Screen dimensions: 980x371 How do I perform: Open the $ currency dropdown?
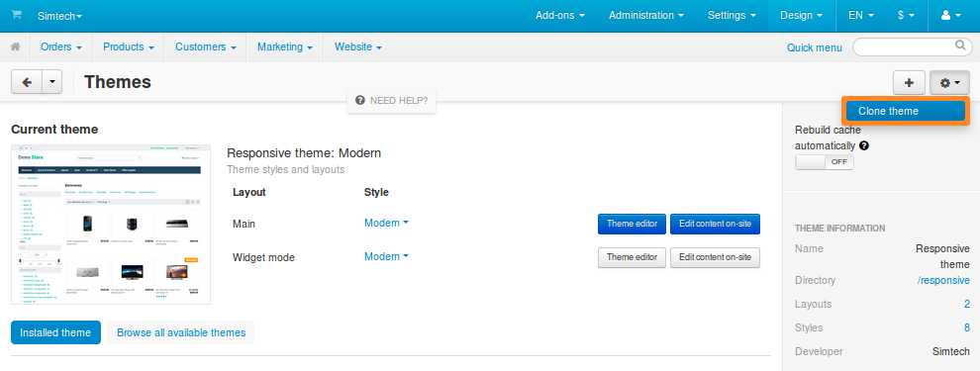tap(906, 16)
